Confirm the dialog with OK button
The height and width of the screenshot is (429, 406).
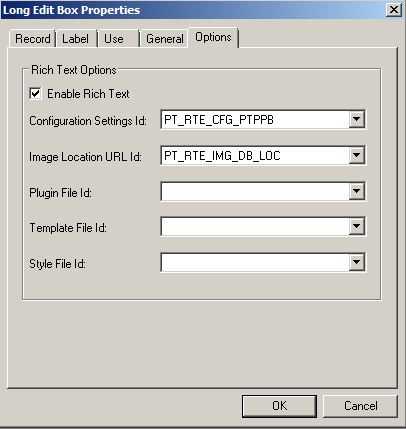(279, 406)
